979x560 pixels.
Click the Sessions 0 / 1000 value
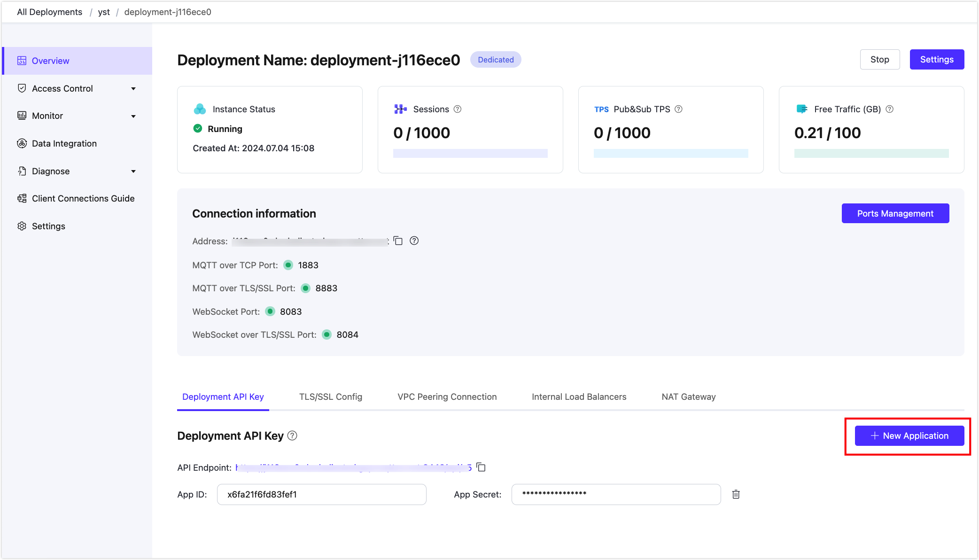point(422,132)
